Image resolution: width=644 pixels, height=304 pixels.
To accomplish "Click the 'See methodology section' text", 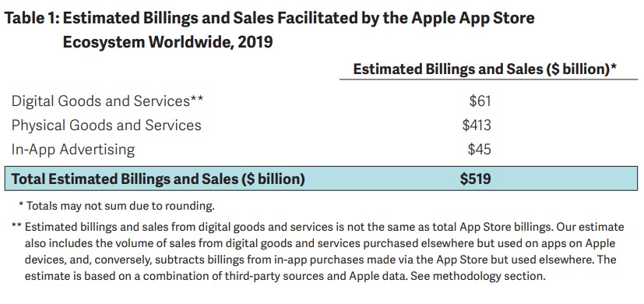I will (480, 276).
